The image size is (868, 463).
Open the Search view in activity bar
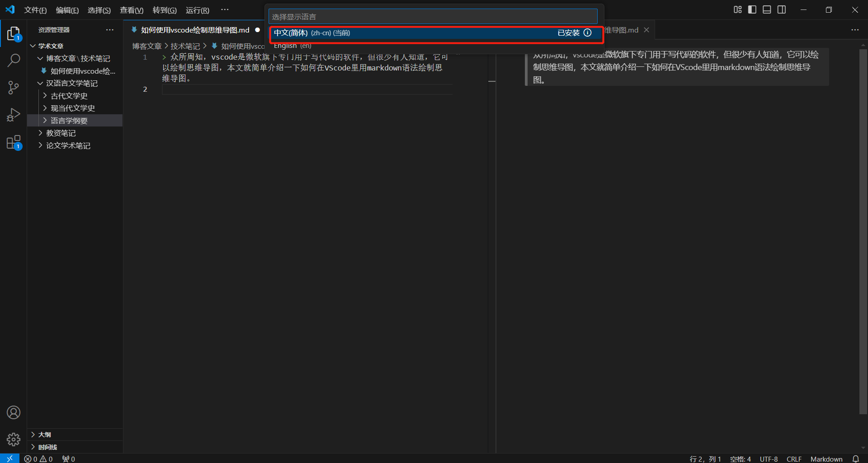coord(14,60)
